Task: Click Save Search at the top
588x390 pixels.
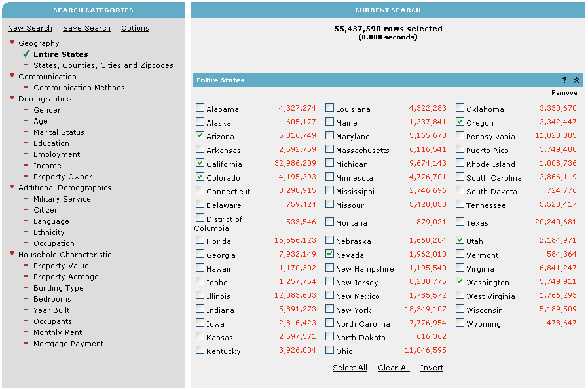Action: 86,28
